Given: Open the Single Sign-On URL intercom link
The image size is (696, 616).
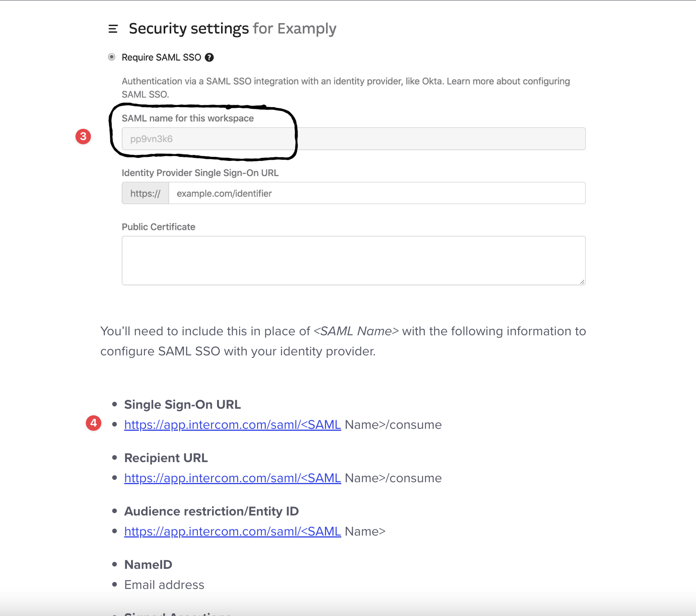Looking at the screenshot, I should [x=232, y=425].
